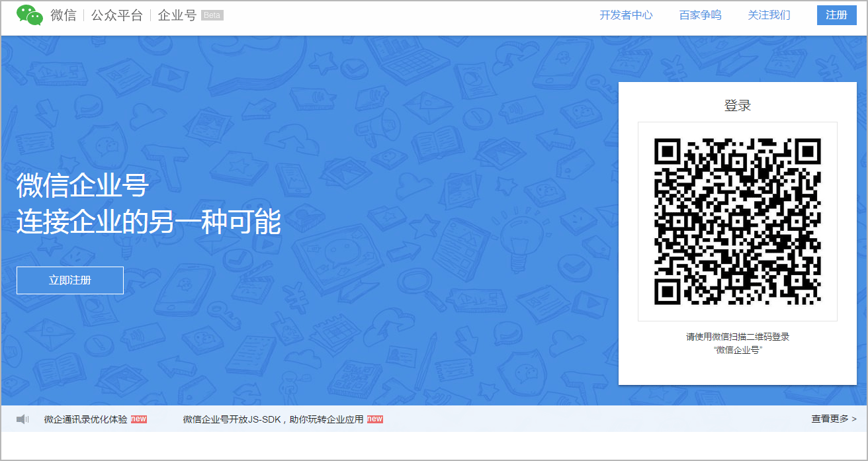Click the Beta badge next to 企业号
Image resolution: width=868 pixels, height=461 pixels.
click(x=212, y=15)
